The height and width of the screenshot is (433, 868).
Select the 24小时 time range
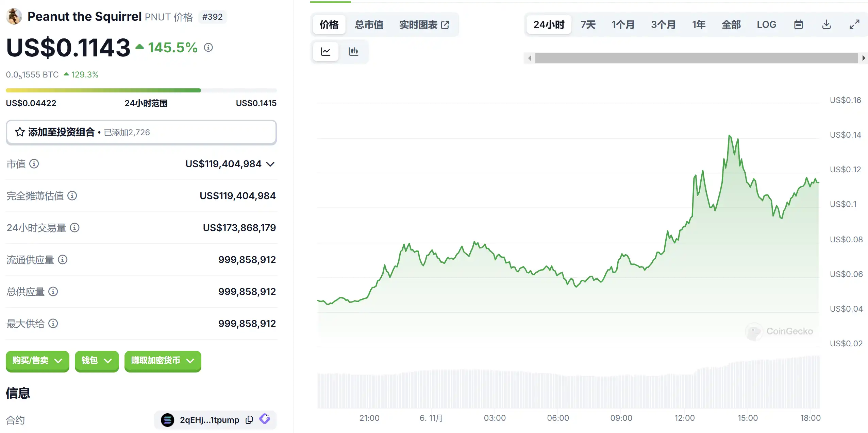549,24
